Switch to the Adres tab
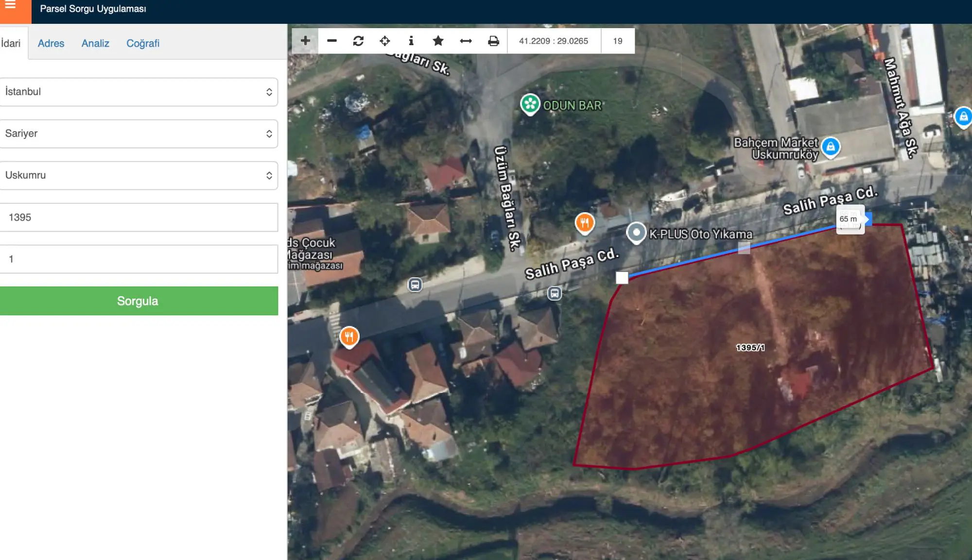 (51, 43)
